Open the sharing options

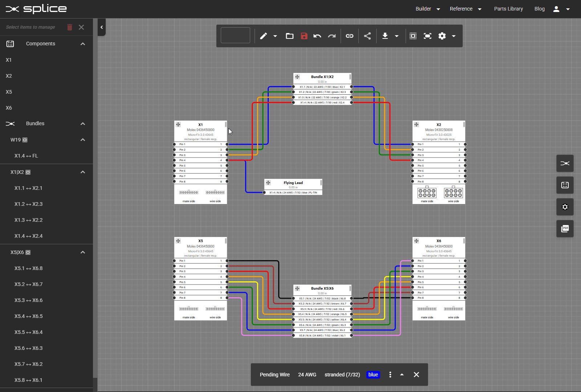tap(367, 36)
